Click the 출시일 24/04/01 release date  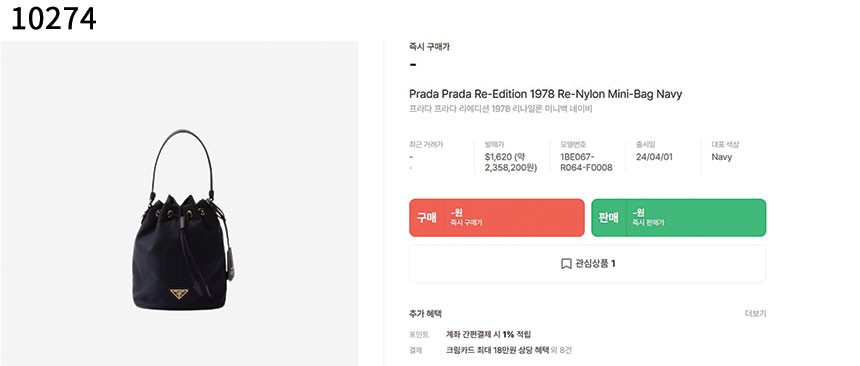point(654,157)
